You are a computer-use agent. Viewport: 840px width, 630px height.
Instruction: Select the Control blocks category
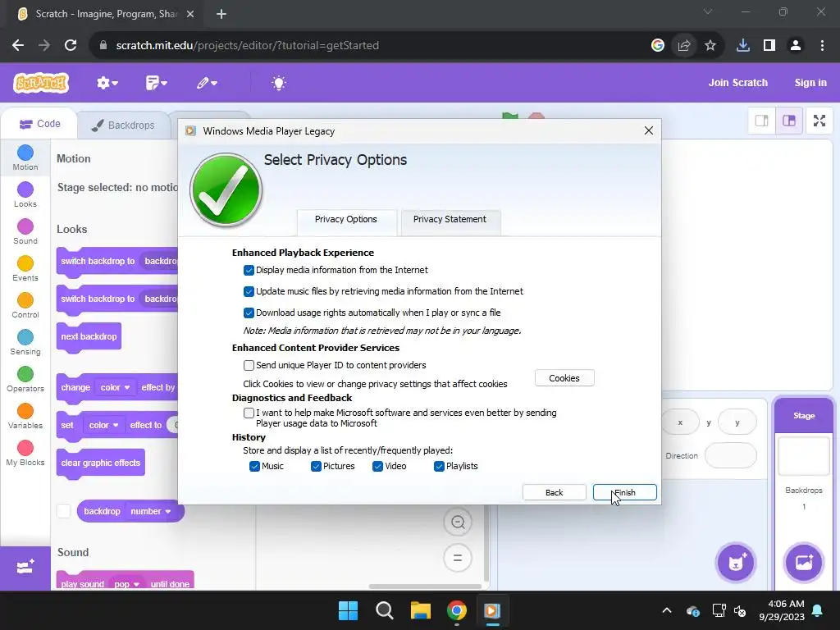[25, 306]
